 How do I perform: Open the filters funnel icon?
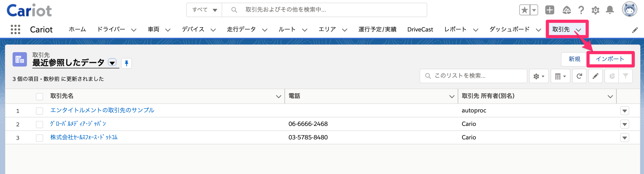626,76
